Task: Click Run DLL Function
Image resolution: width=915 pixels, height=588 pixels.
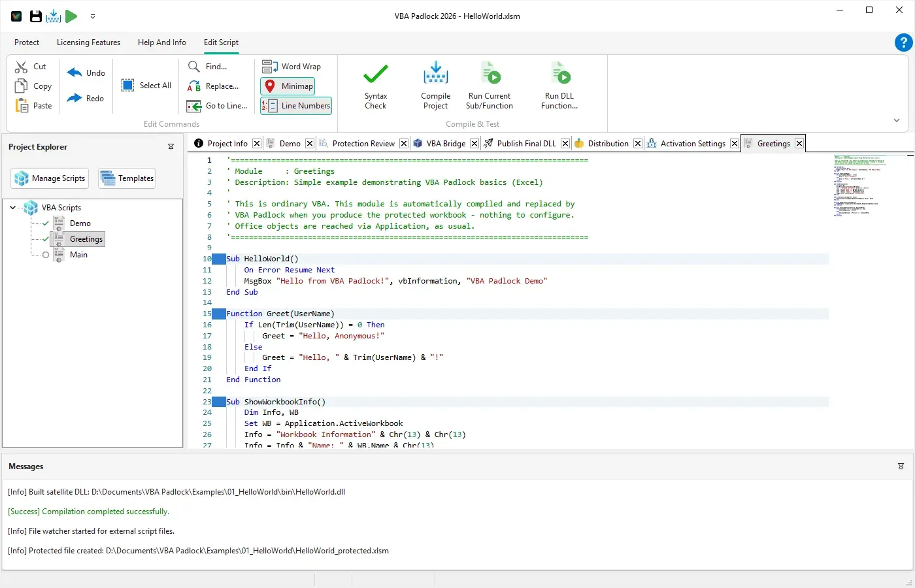Action: pos(559,86)
